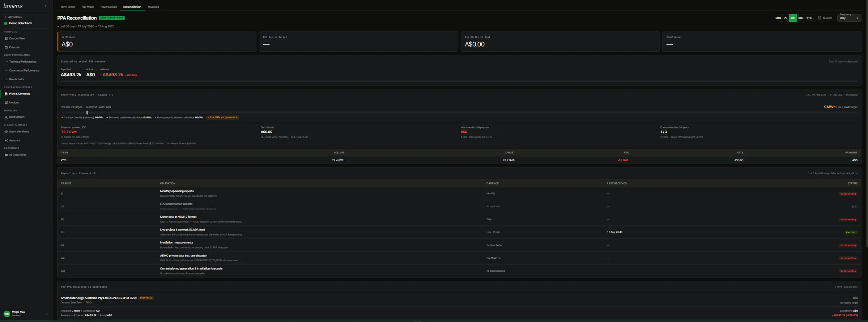Expand the user menu chevron beside Weijie Mak
This screenshot has height=322, width=868.
pos(47,314)
